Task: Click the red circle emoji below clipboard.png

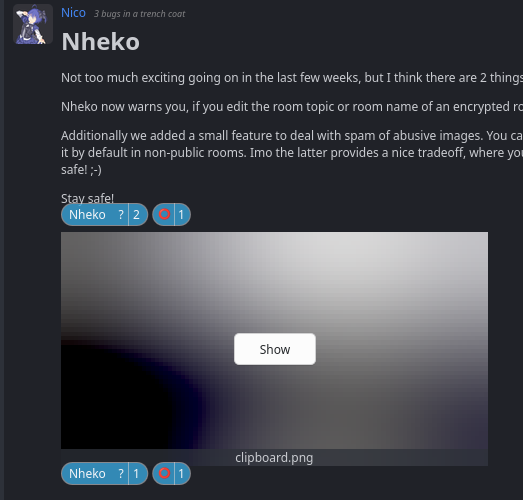Action: pyautogui.click(x=164, y=473)
